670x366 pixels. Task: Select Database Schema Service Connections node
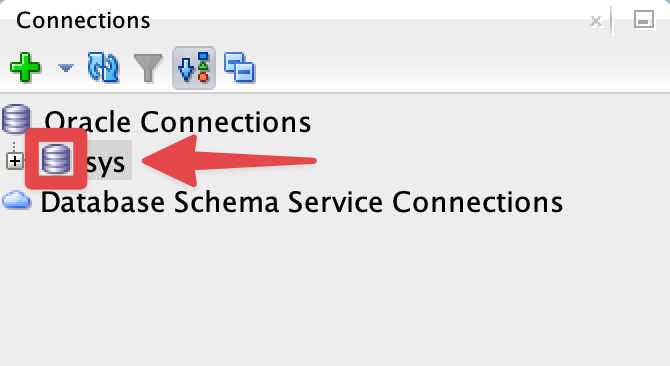pyautogui.click(x=302, y=202)
